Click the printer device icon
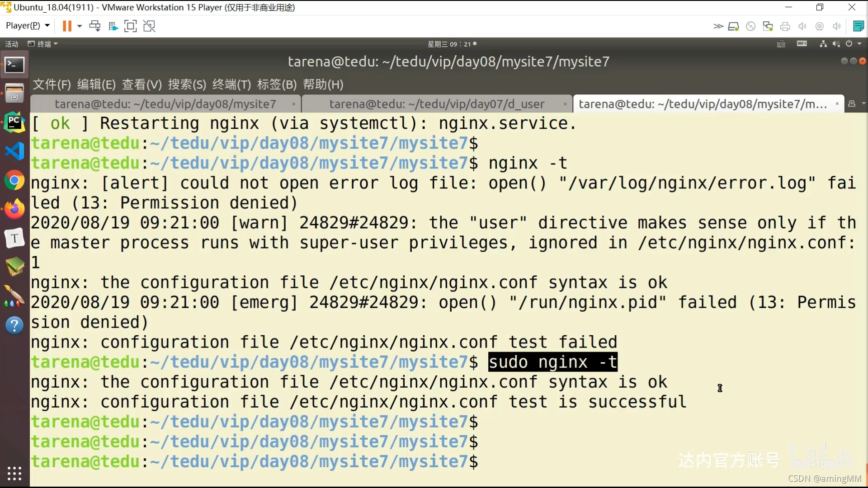868x488 pixels. tap(785, 26)
